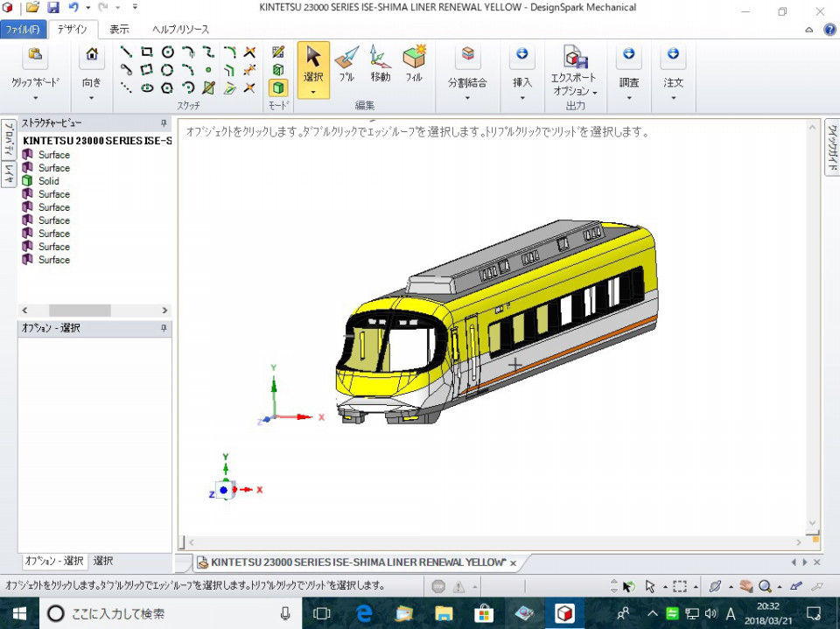
Task: Select the Fill (フィル) tool
Action: click(414, 63)
